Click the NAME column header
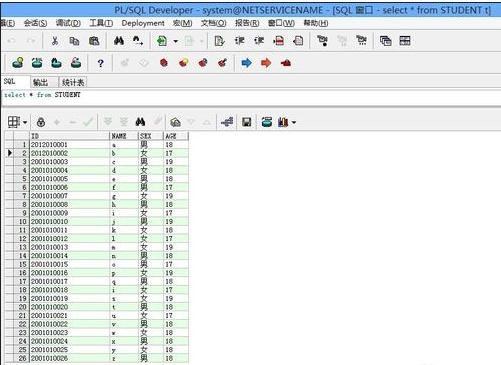 (x=124, y=136)
